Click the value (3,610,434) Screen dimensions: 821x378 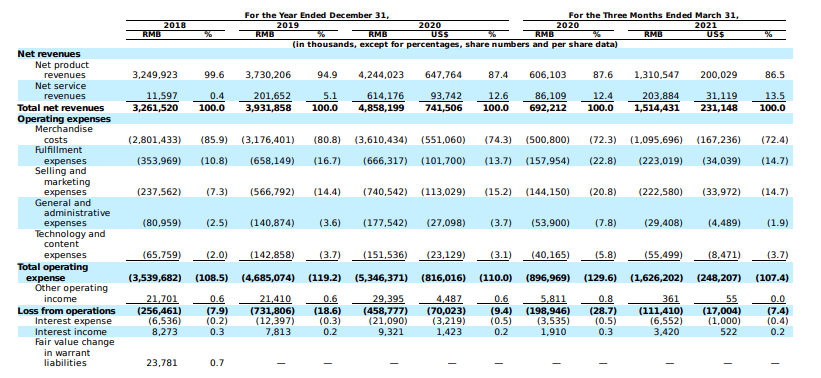point(381,140)
